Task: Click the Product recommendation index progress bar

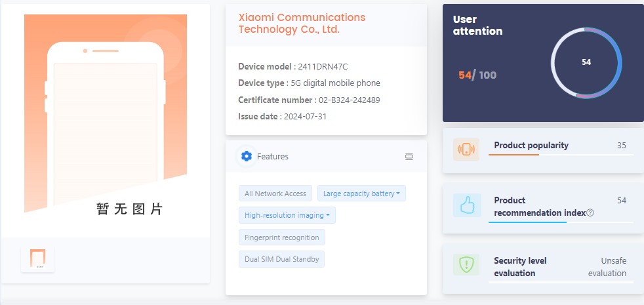Action: 561,222
